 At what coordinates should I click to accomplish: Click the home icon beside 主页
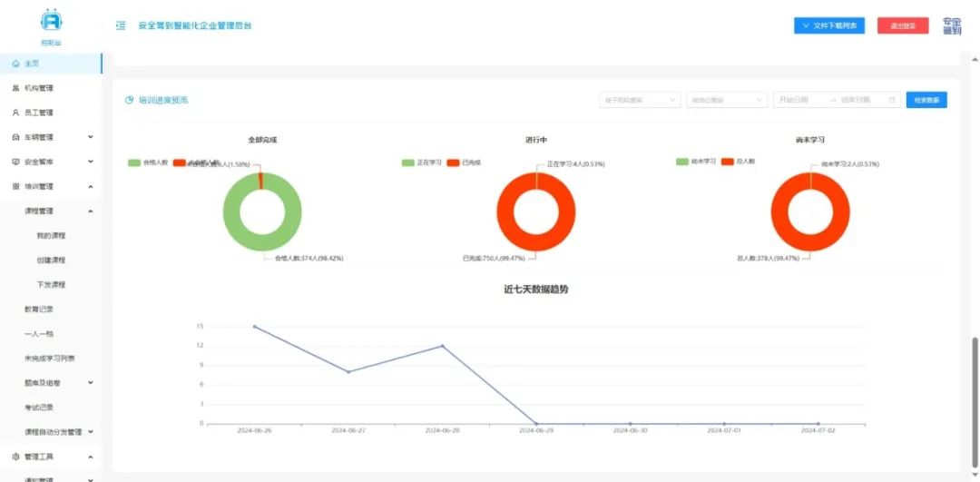(15, 64)
